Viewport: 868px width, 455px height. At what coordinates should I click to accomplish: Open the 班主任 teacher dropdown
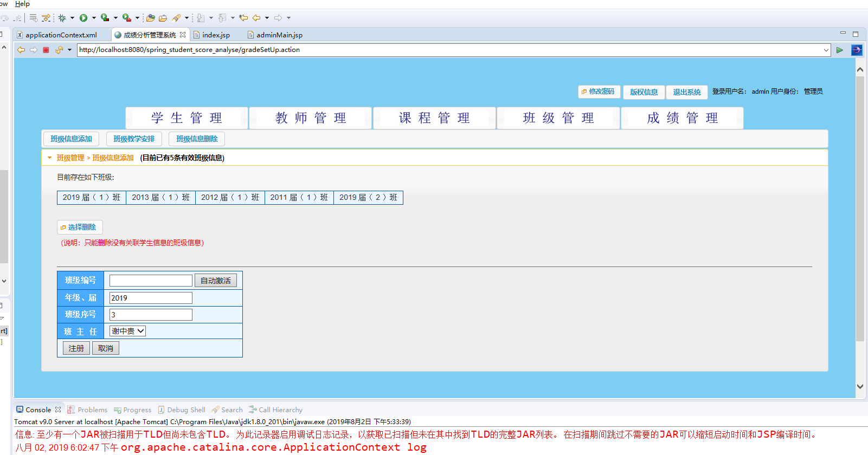[128, 331]
